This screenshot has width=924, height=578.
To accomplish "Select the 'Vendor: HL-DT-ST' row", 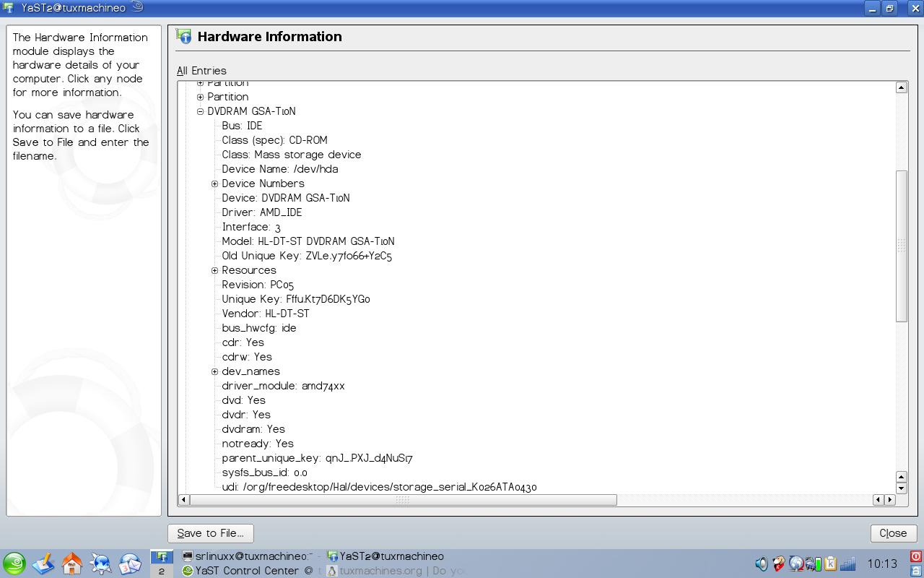I will [265, 314].
